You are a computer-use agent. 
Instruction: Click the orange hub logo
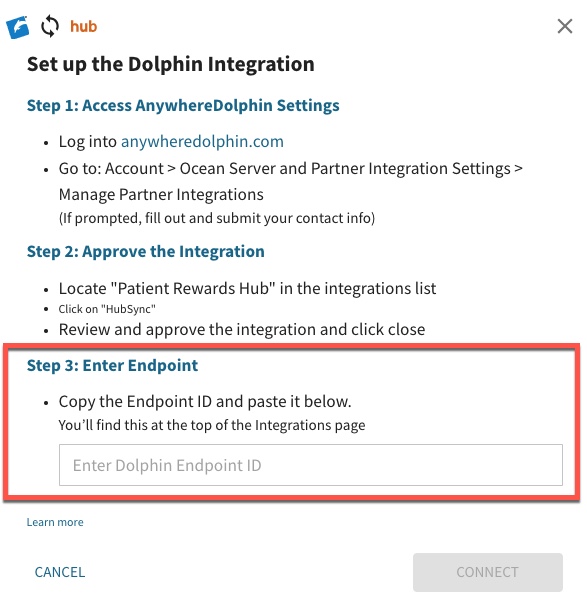[84, 26]
